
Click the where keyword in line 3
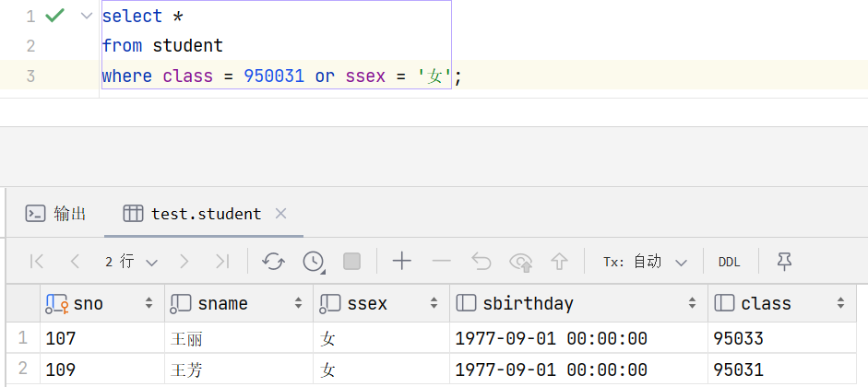(127, 76)
